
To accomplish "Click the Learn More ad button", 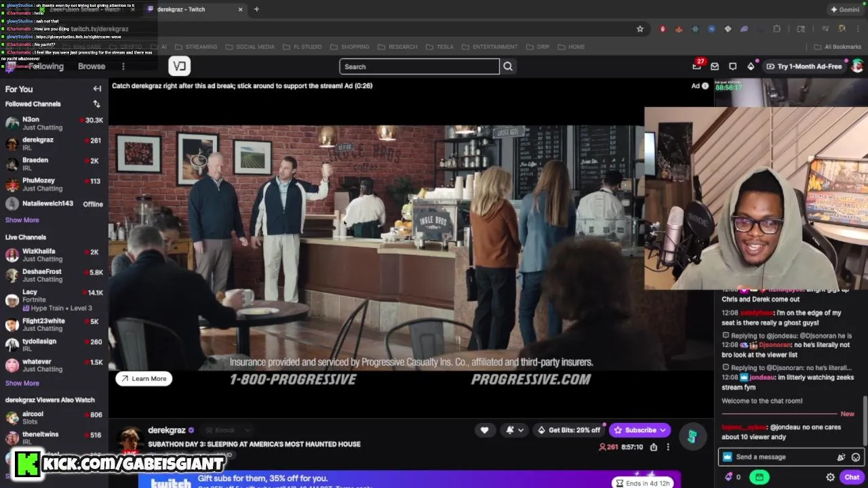I will pos(144,379).
